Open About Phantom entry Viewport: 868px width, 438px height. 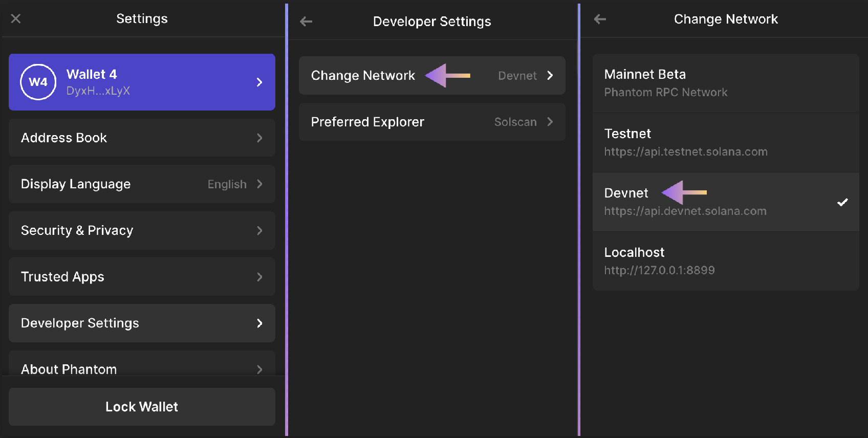142,367
